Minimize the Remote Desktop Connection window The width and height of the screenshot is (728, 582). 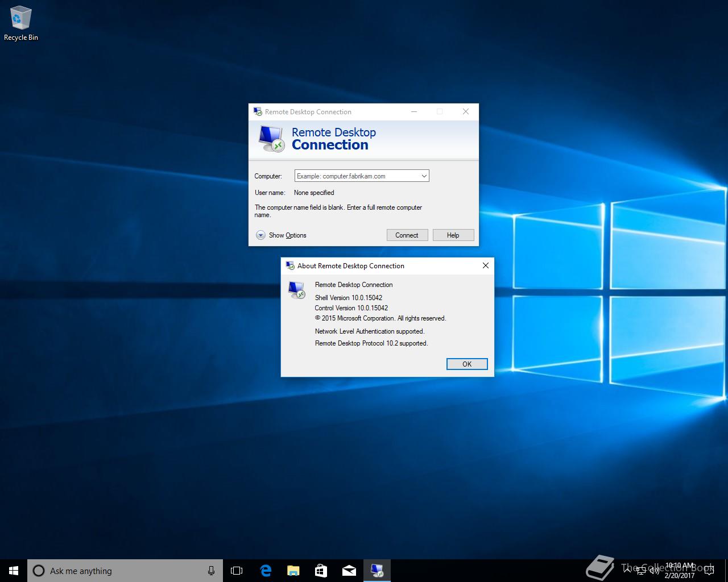(x=414, y=111)
